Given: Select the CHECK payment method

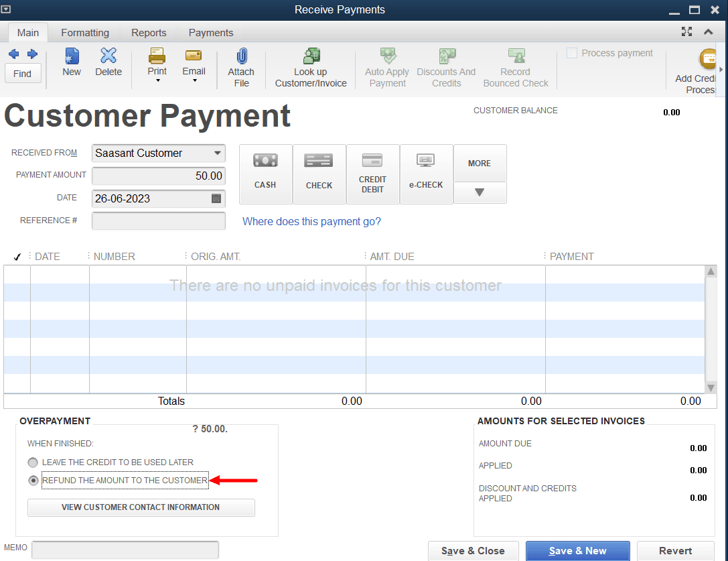Looking at the screenshot, I should tap(319, 174).
